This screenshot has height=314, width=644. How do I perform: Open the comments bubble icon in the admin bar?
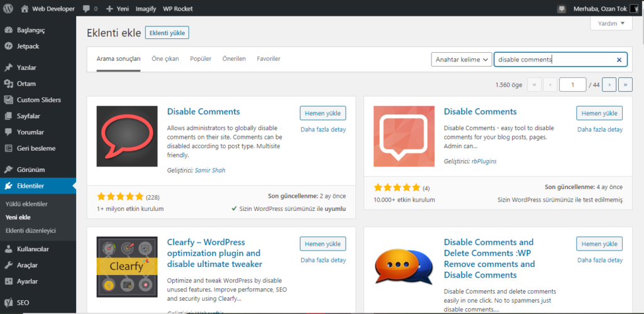click(x=86, y=9)
